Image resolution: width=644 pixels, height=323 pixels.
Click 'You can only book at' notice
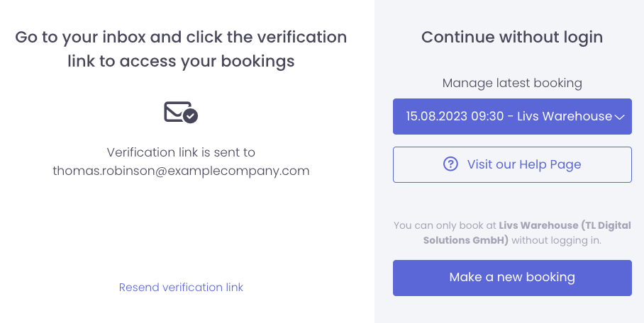click(445, 225)
